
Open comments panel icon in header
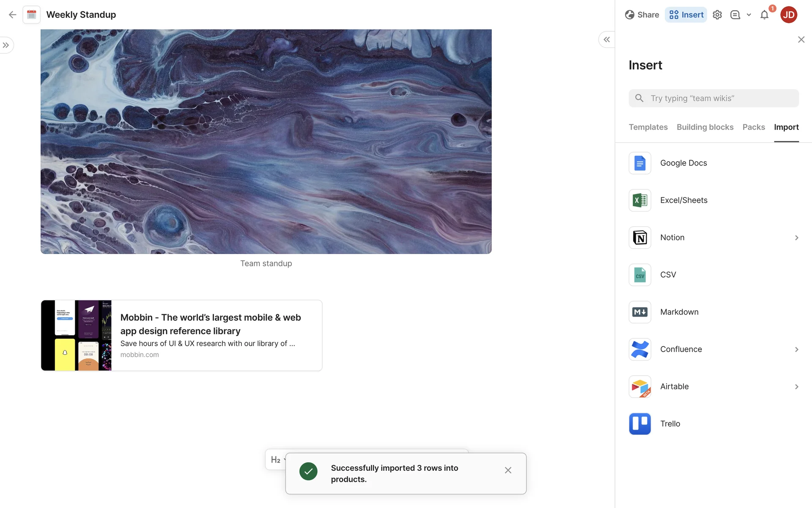pos(735,15)
